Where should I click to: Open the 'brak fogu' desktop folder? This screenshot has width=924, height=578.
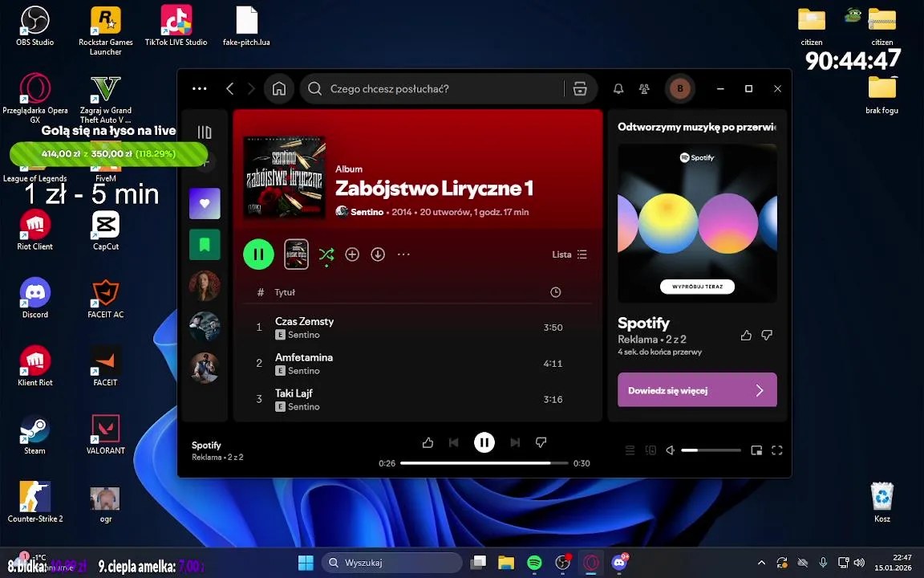tap(882, 95)
